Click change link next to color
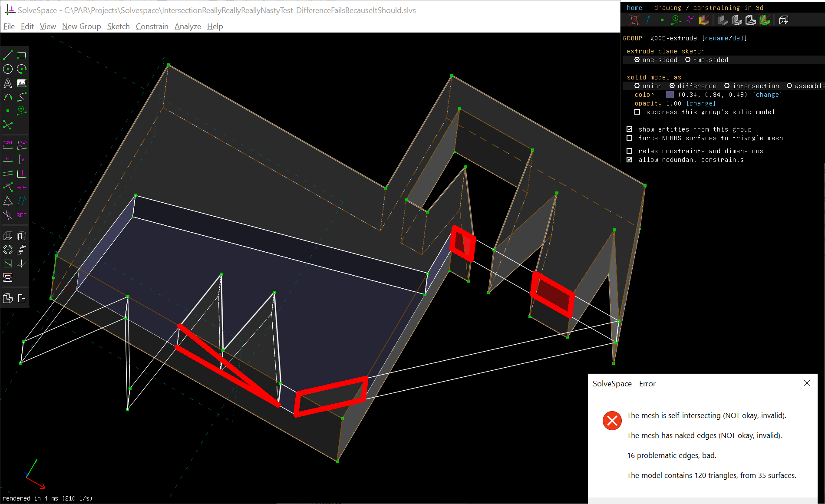 pos(767,95)
